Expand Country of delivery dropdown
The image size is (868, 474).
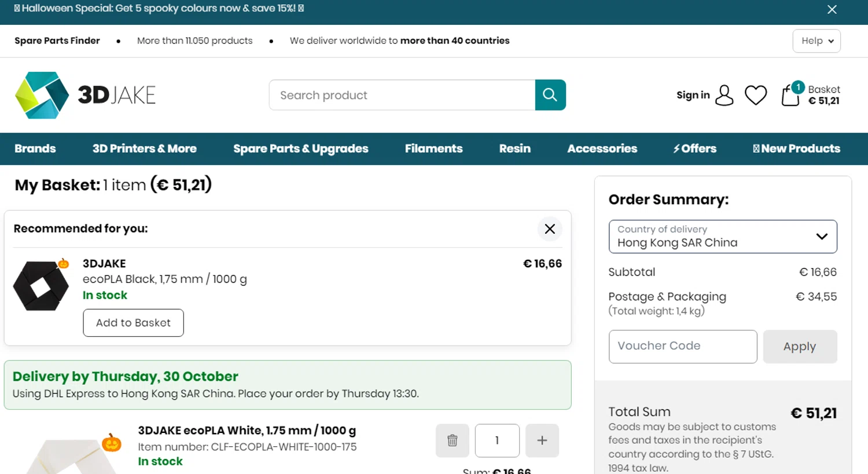pos(723,236)
